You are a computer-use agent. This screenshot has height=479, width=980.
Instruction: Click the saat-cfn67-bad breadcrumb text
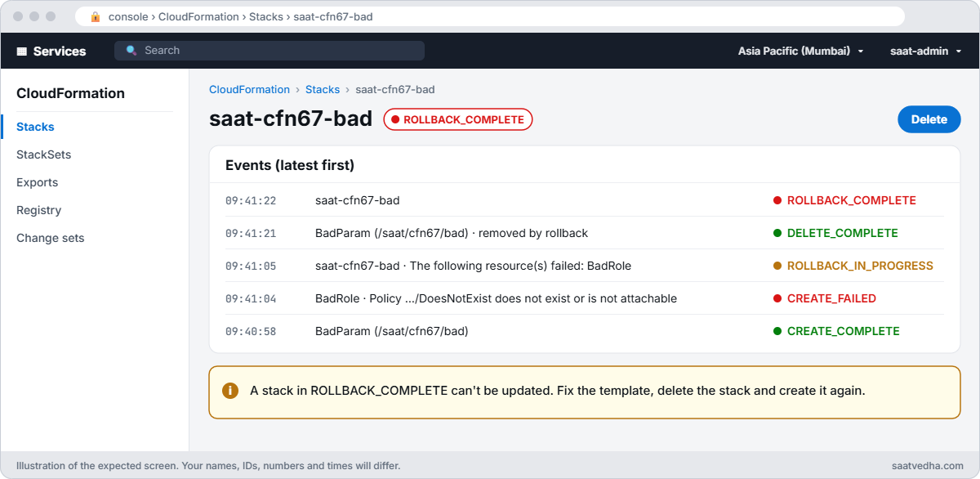point(395,89)
